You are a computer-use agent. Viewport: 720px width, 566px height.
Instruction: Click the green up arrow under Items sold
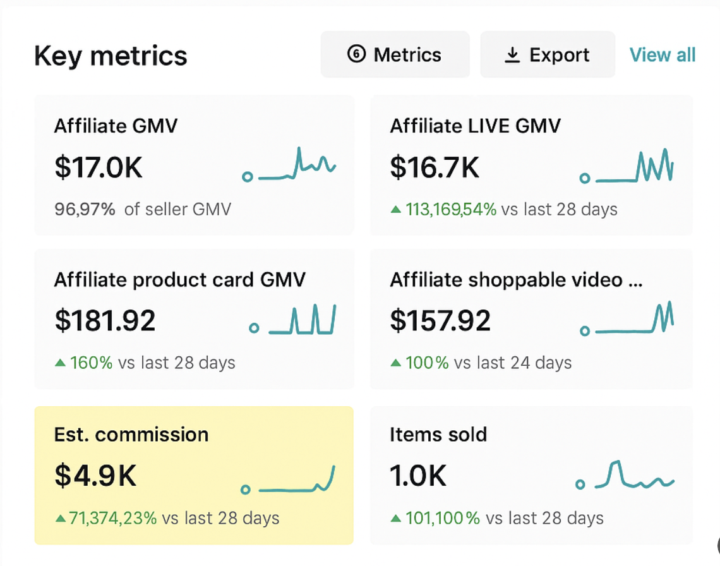pos(396,519)
